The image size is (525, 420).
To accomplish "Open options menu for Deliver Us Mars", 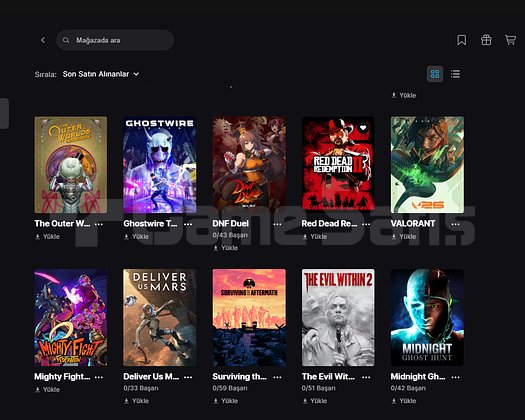I will coord(188,377).
